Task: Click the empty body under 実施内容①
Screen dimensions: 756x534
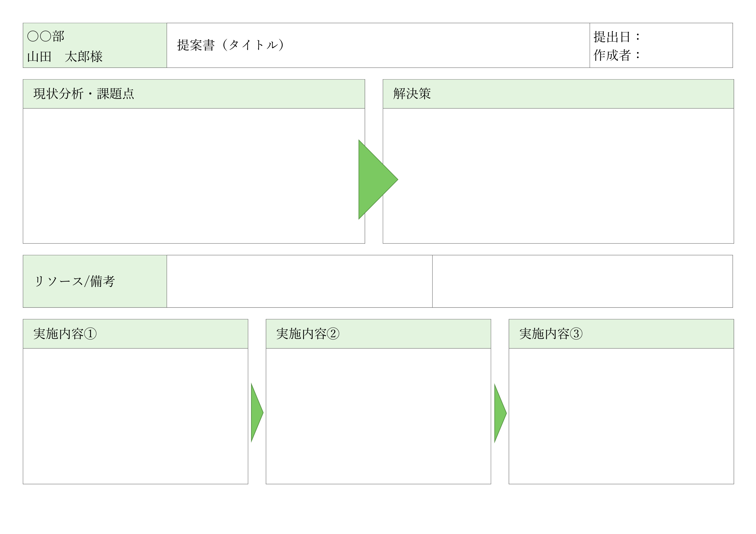Action: pyautogui.click(x=135, y=416)
